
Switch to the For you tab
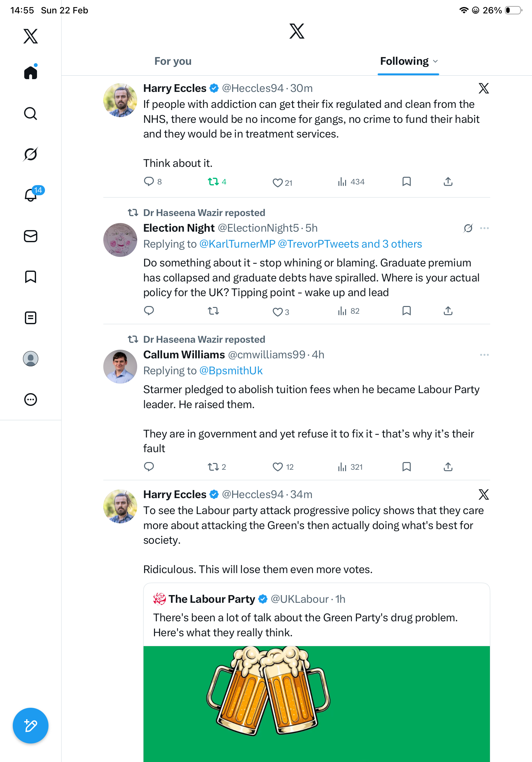(x=173, y=61)
